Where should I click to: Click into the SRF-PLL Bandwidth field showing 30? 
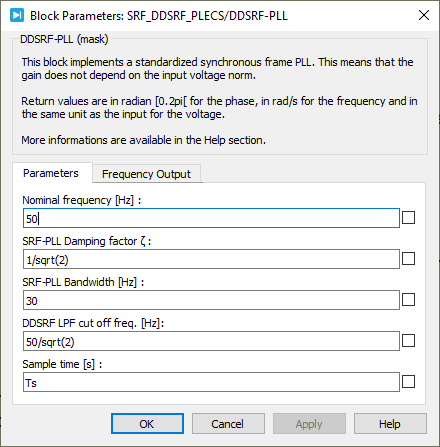click(x=211, y=300)
